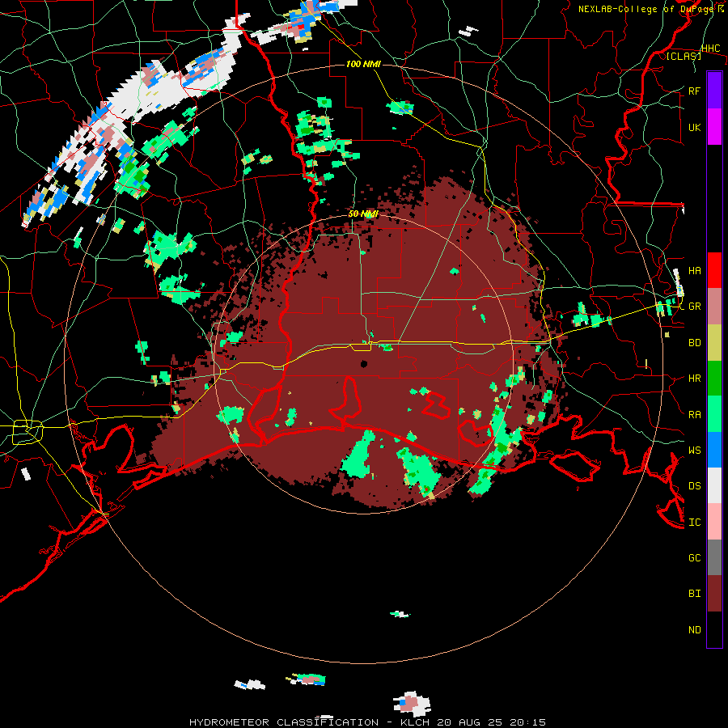Click the BD yellow legend swatch
This screenshot has height=728, width=728.
[x=714, y=342]
